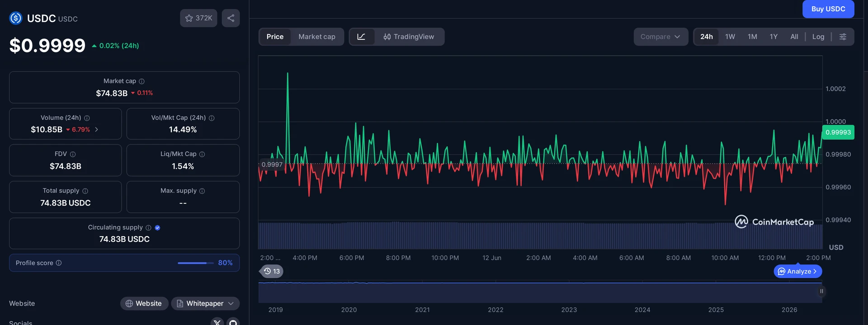Screen dimensions: 868x325
Task: Click the 0.02% (24h) change text
Action: click(x=119, y=46)
